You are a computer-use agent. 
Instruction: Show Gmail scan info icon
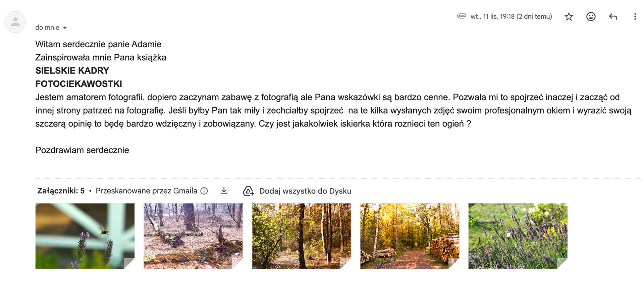click(204, 191)
